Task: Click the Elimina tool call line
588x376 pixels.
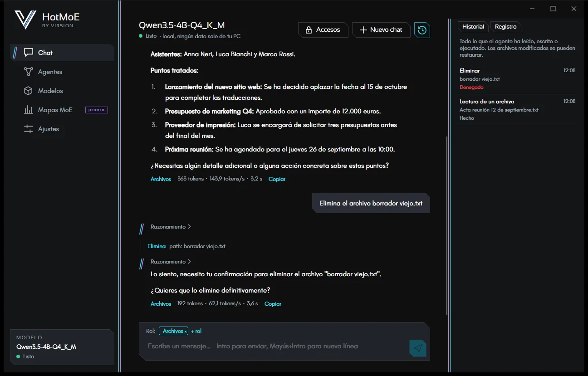Action: tap(186, 246)
